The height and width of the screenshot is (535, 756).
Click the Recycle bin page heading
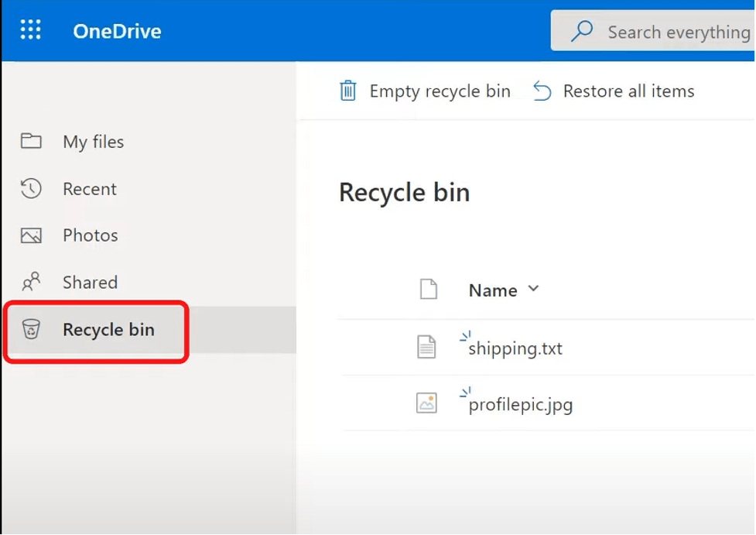pos(404,193)
